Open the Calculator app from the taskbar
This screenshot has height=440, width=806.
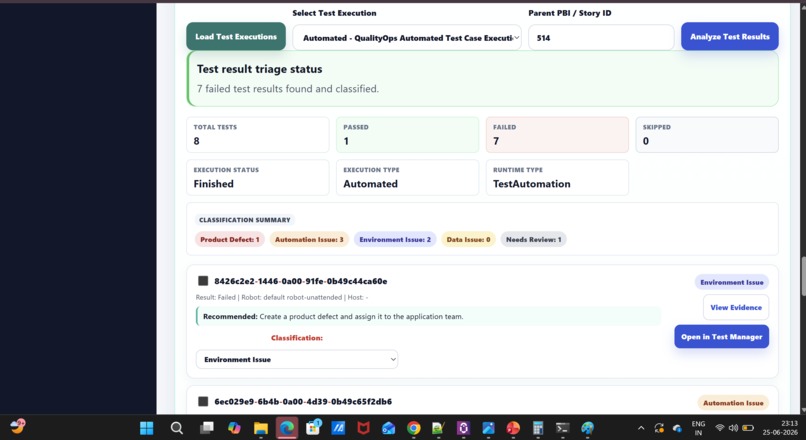click(x=538, y=428)
